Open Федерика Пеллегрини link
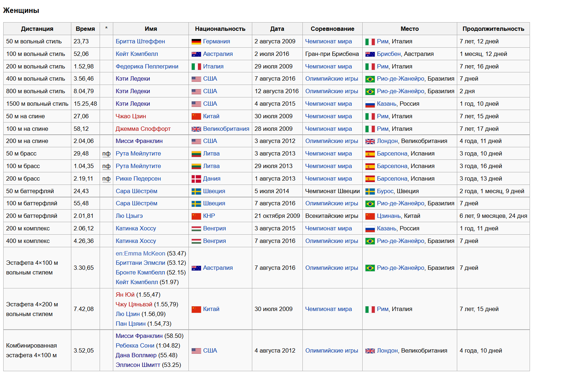The image size is (588, 378). 147,67
